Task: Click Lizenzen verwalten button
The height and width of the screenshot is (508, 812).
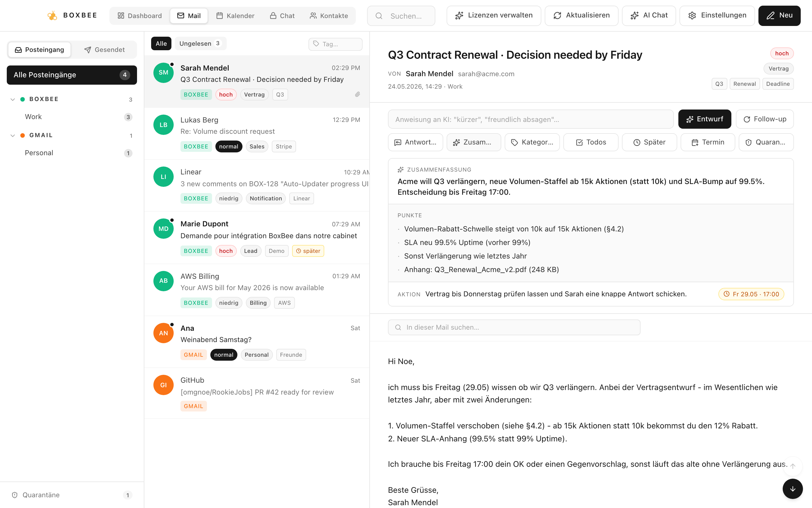Action: 494,16
